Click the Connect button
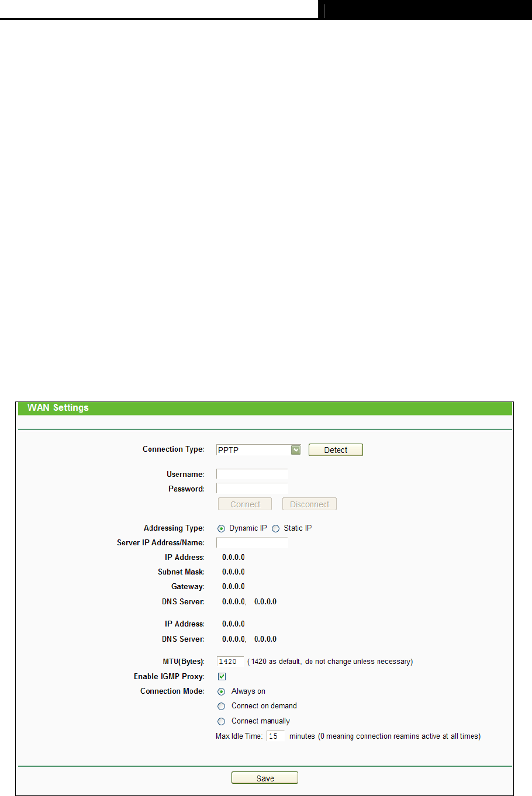This screenshot has width=532, height=796. click(x=245, y=504)
